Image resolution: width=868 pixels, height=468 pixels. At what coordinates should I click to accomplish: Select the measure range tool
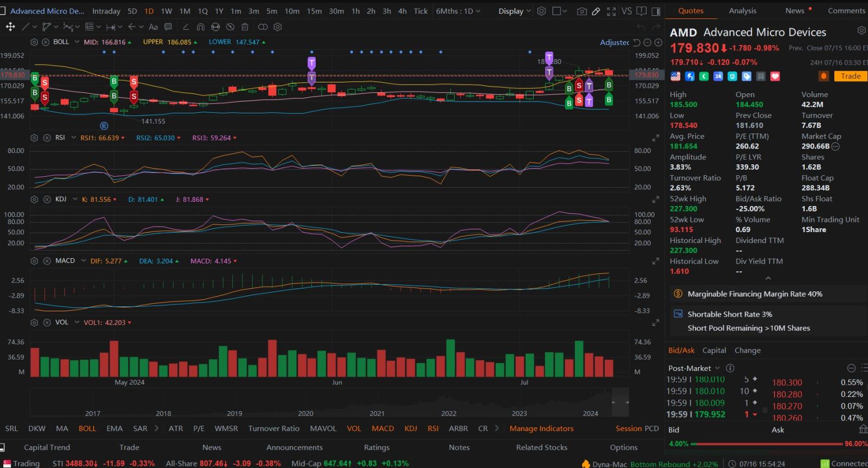point(111,27)
